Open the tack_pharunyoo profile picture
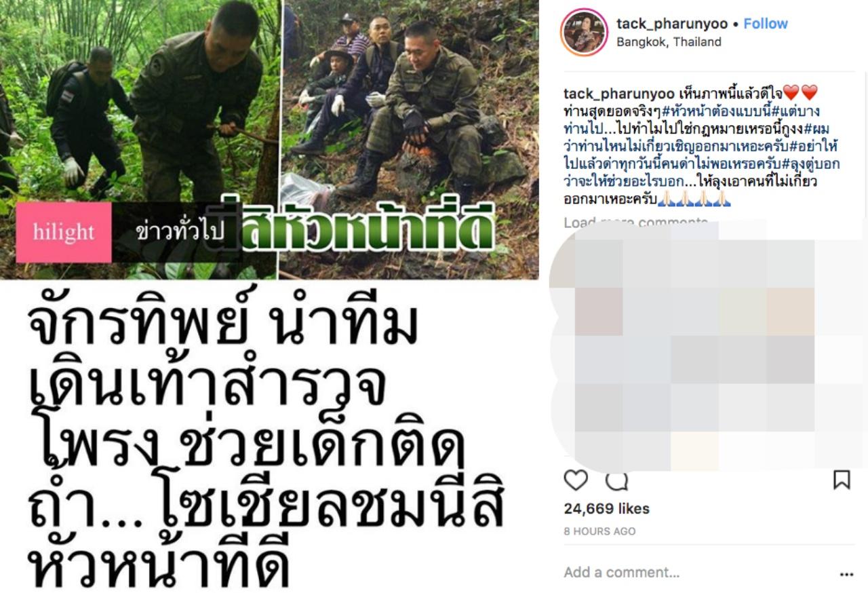Viewport: 868px width, 593px height. tap(584, 32)
